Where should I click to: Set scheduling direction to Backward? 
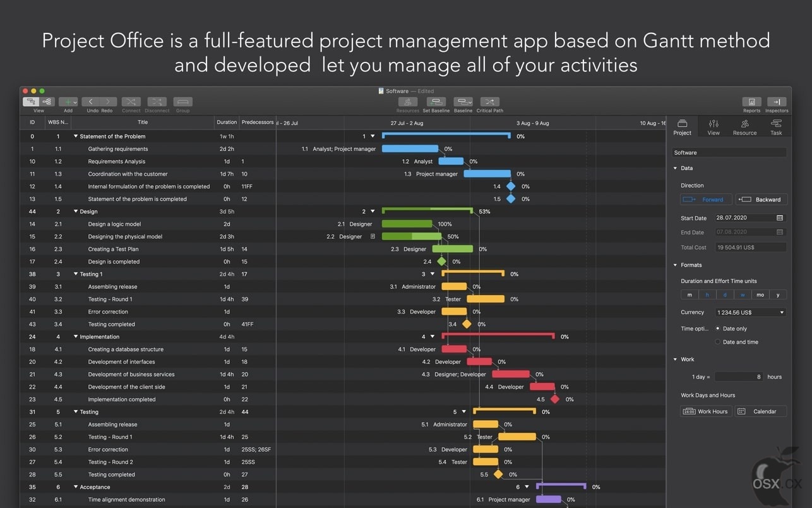pyautogui.click(x=761, y=200)
